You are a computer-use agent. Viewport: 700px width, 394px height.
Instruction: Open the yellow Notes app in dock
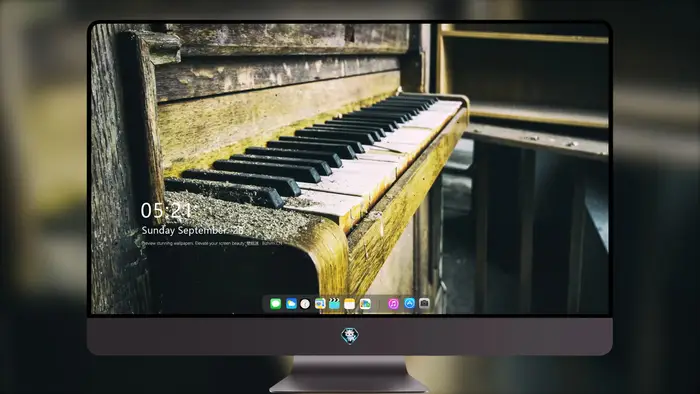pos(350,304)
